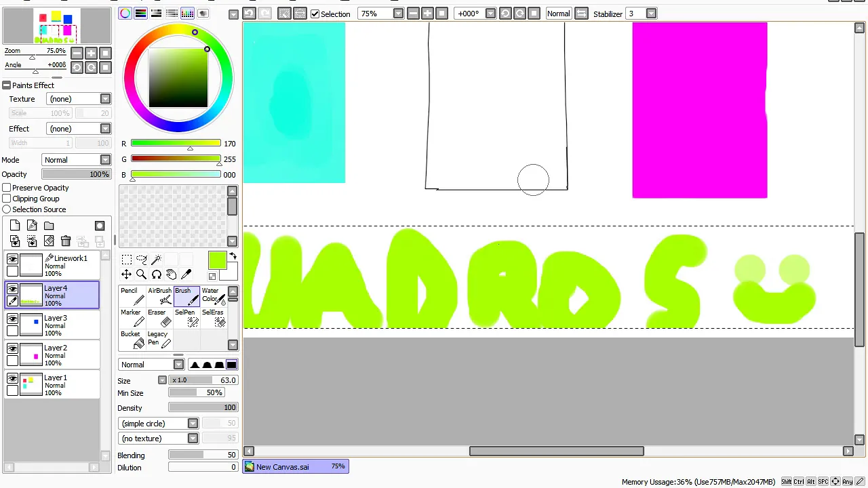The width and height of the screenshot is (868, 488).
Task: Pick the eyedropper color picker tool
Action: (186, 274)
